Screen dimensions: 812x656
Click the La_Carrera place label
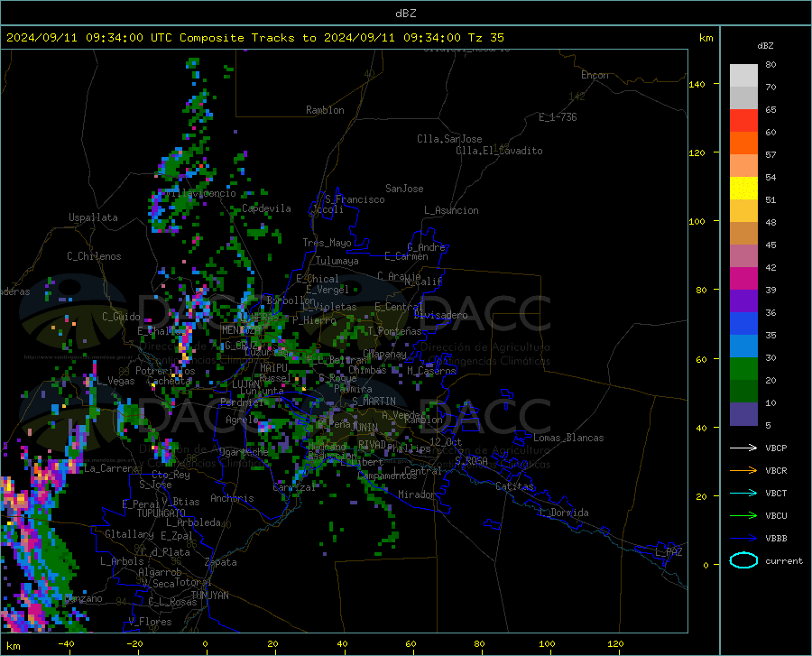pos(111,468)
